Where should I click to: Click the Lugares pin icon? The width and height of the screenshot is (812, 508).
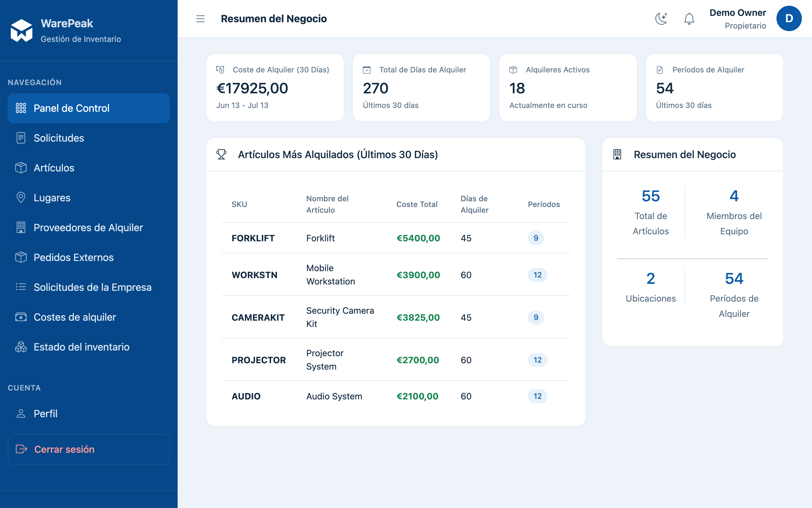21,197
